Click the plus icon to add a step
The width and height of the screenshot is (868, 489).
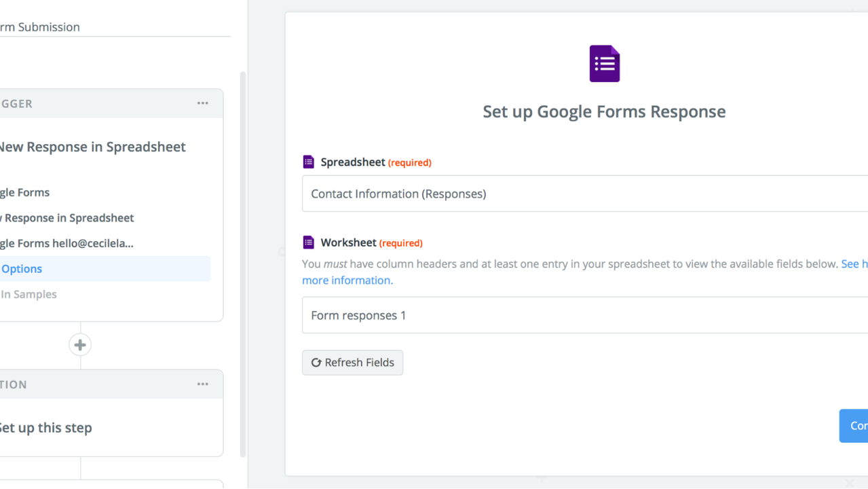[80, 345]
